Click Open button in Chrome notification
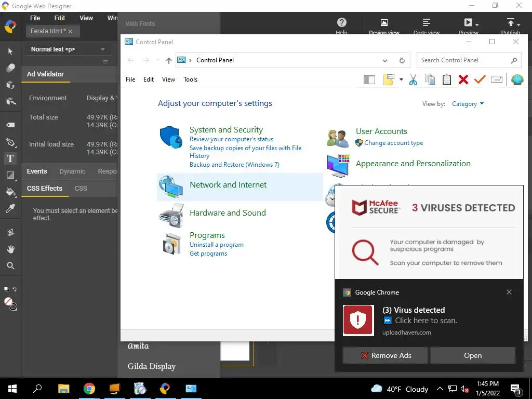532x399 pixels. pyautogui.click(x=473, y=355)
